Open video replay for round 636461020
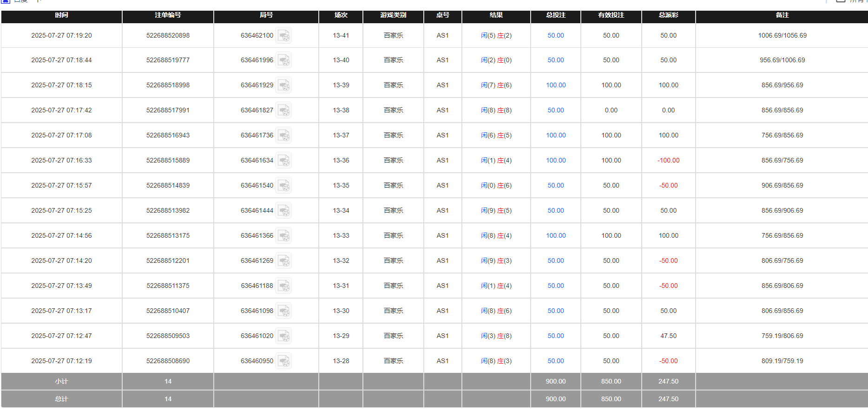This screenshot has width=868, height=410. tap(283, 336)
